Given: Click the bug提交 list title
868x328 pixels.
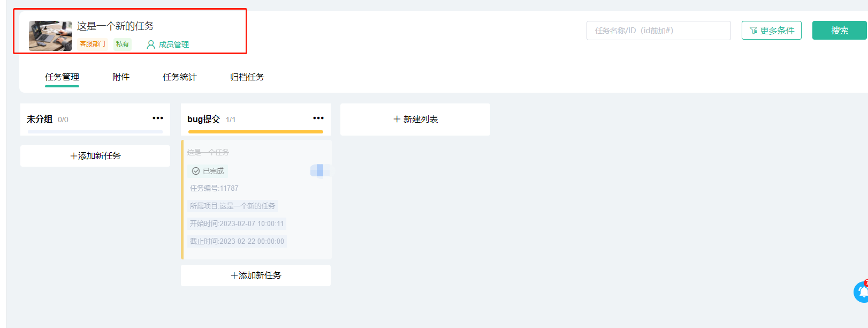Looking at the screenshot, I should (x=204, y=119).
